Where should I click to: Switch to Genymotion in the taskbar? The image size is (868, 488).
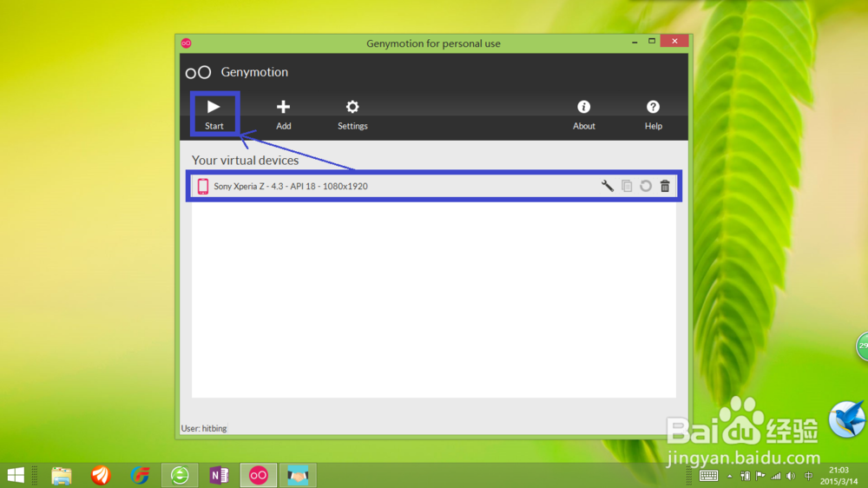pyautogui.click(x=259, y=475)
